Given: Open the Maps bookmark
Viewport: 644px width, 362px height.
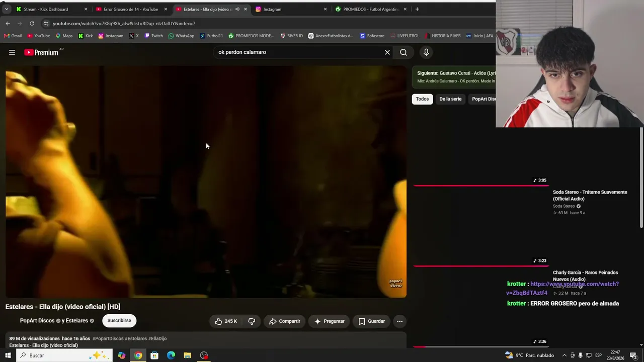Looking at the screenshot, I should (x=64, y=36).
